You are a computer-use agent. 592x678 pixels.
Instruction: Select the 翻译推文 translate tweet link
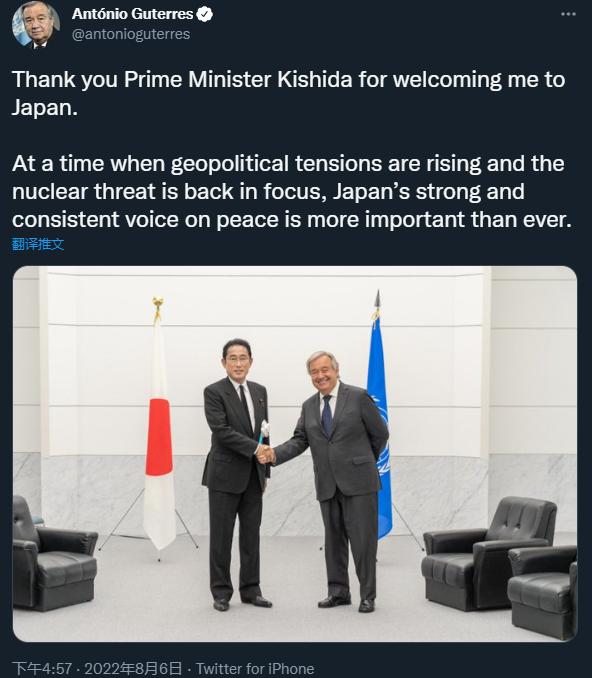(x=38, y=244)
